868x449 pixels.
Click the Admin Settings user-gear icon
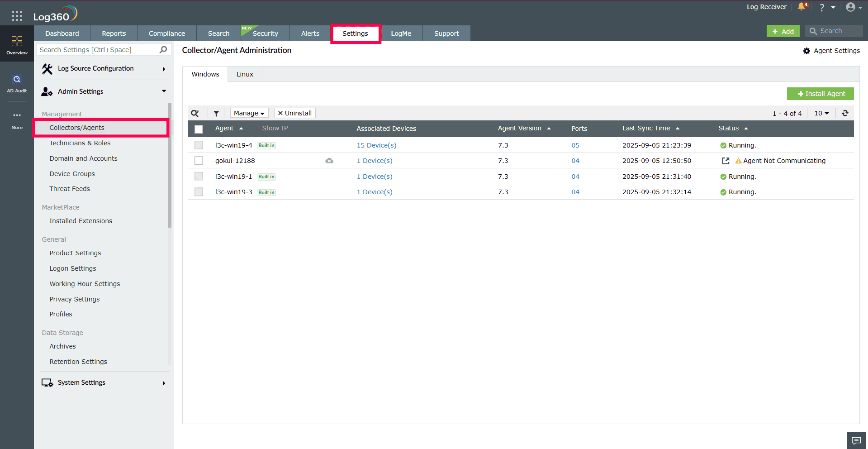pos(47,91)
